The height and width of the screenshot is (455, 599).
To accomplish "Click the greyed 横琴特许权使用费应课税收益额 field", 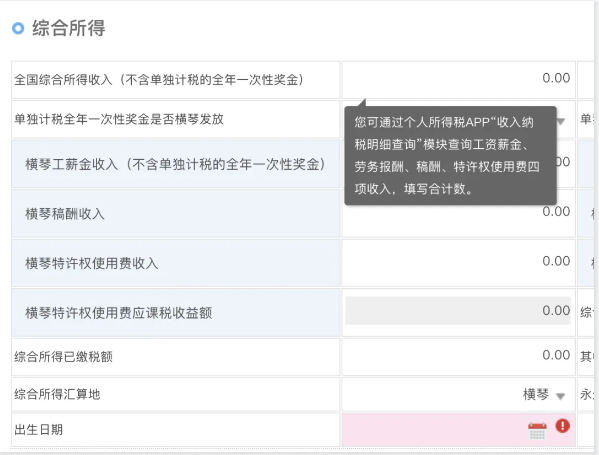I will (x=458, y=311).
